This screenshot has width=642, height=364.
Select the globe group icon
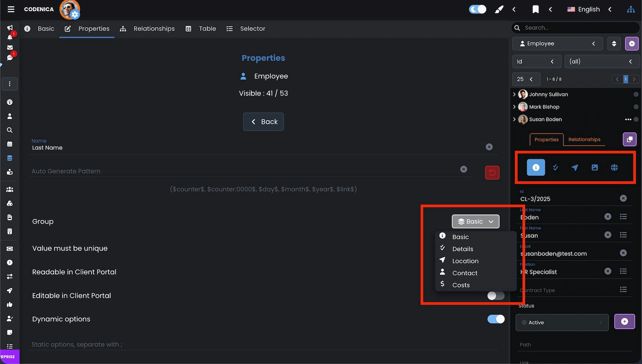pos(614,168)
